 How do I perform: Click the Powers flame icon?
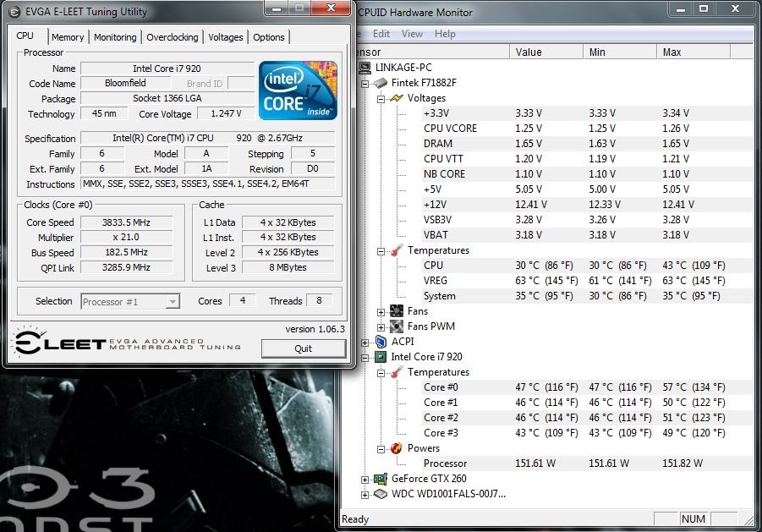396,448
